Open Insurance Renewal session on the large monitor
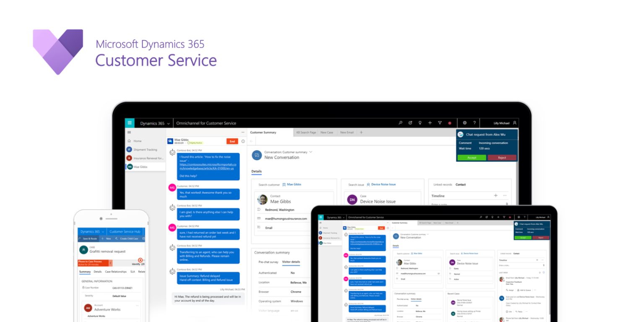The height and width of the screenshot is (322, 644). pyautogui.click(x=145, y=158)
